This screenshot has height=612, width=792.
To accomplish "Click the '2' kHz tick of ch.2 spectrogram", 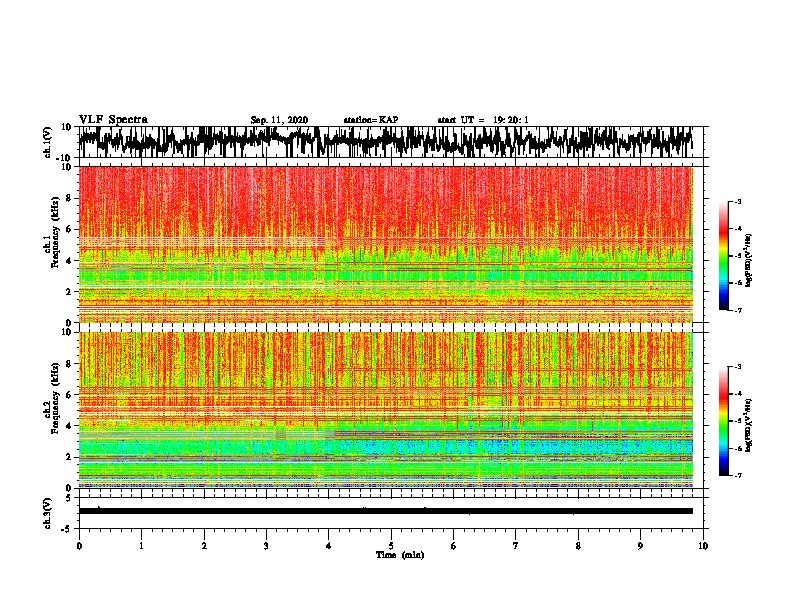I will coord(69,457).
